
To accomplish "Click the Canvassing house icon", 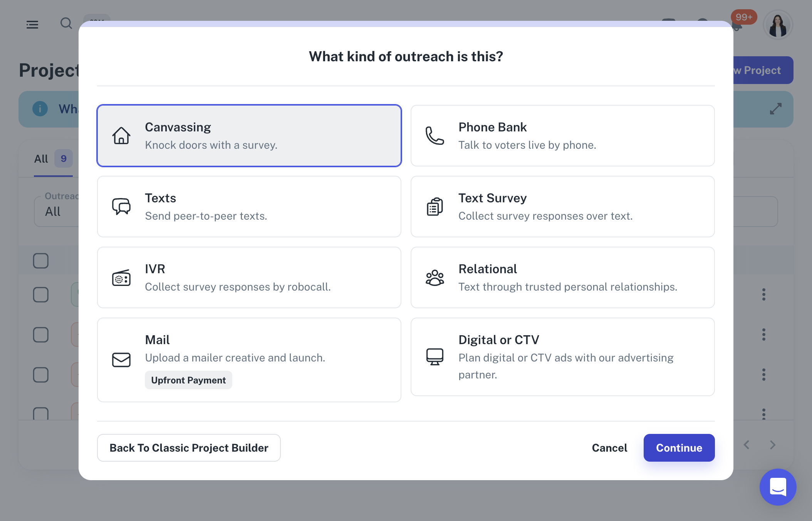I will click(121, 136).
